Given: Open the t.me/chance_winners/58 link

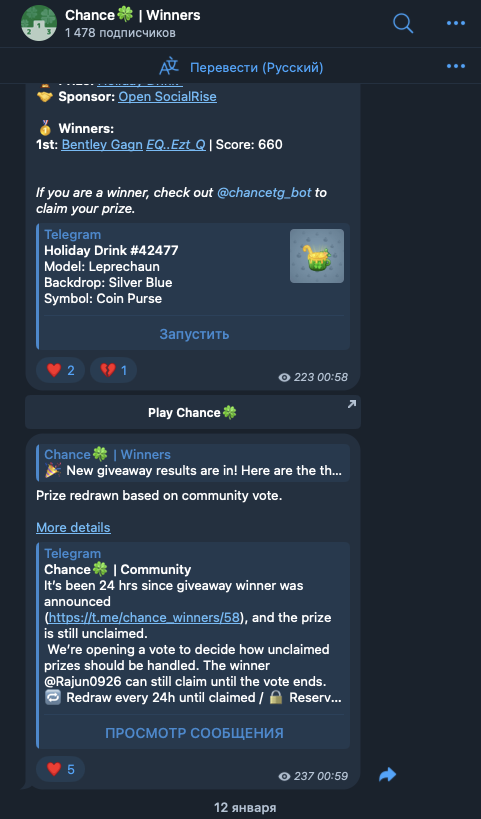Looking at the screenshot, I should pyautogui.click(x=144, y=617).
